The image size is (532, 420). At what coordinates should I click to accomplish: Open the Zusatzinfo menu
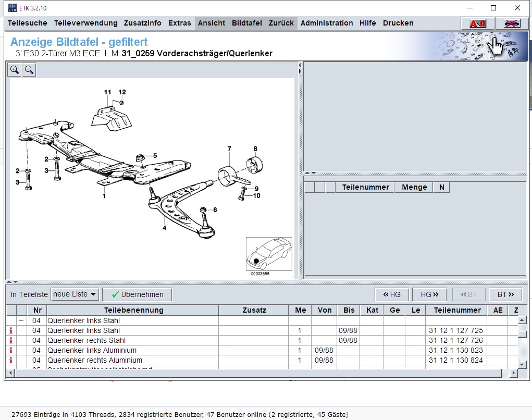(x=142, y=23)
